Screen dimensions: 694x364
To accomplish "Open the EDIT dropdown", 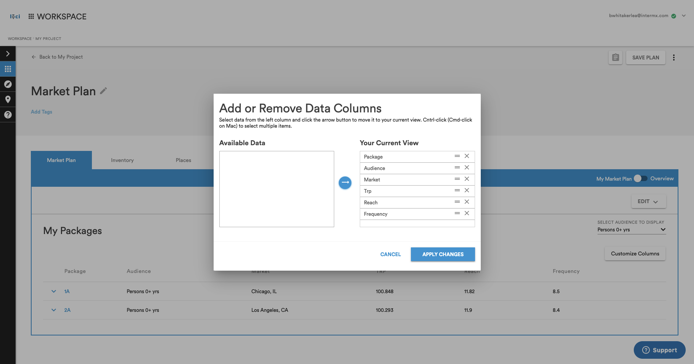I will (x=648, y=201).
